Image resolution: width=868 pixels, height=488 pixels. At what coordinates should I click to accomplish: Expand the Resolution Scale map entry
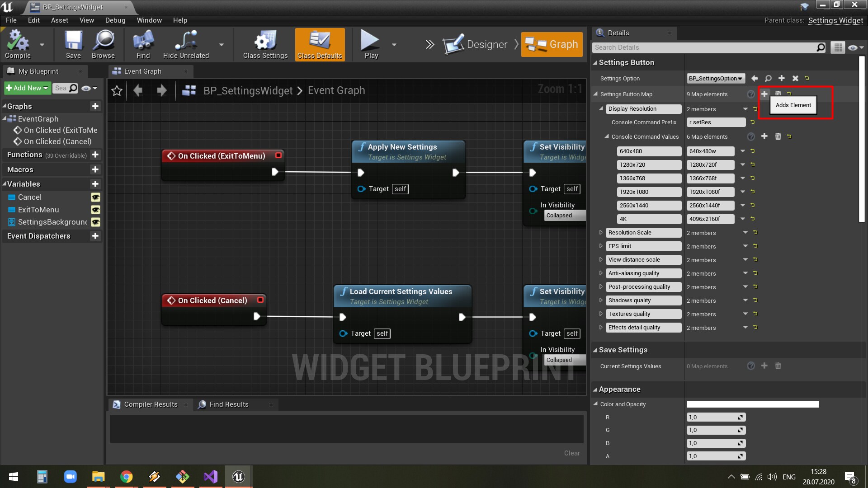pos(601,233)
